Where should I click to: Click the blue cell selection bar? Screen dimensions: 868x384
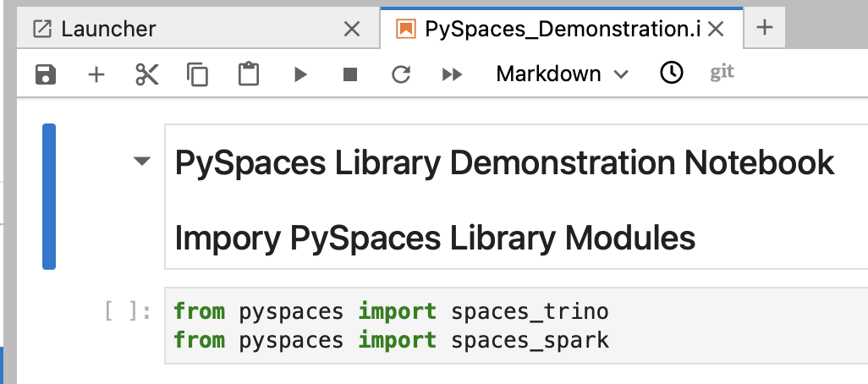click(49, 196)
